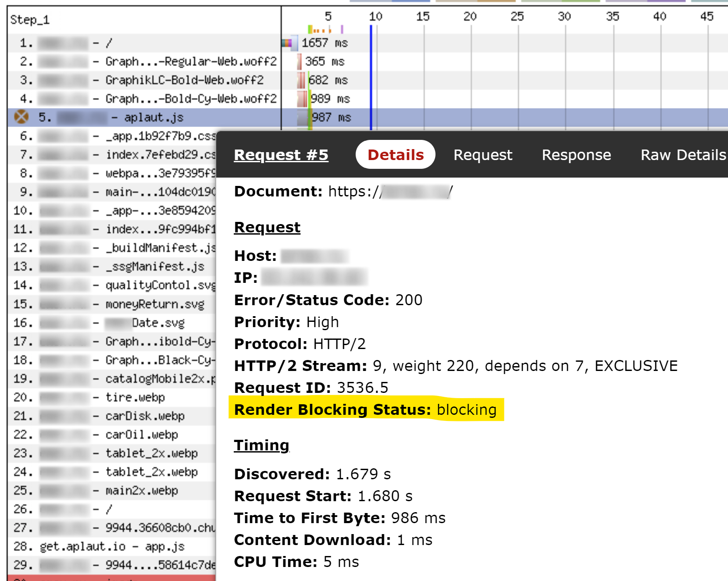
Task: Switch to the Request tab
Action: click(482, 155)
